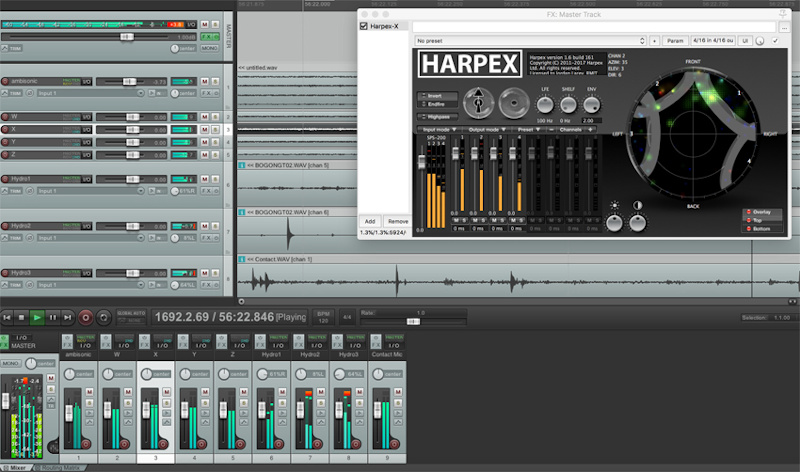Click the master track volume fader
800x472 pixels.
click(x=127, y=37)
